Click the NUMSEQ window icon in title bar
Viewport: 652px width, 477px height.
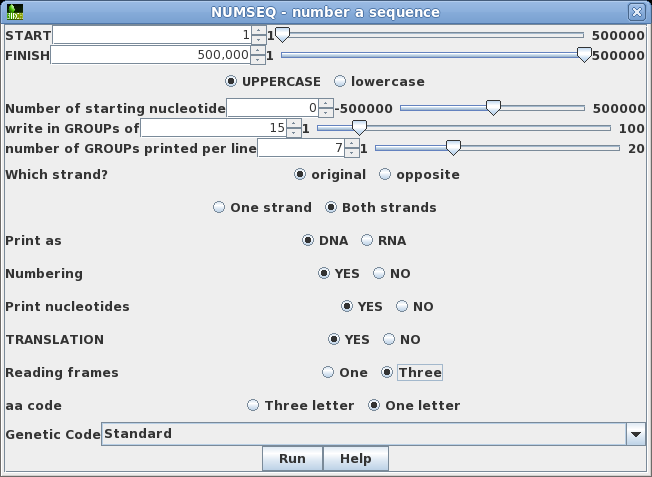[13, 12]
